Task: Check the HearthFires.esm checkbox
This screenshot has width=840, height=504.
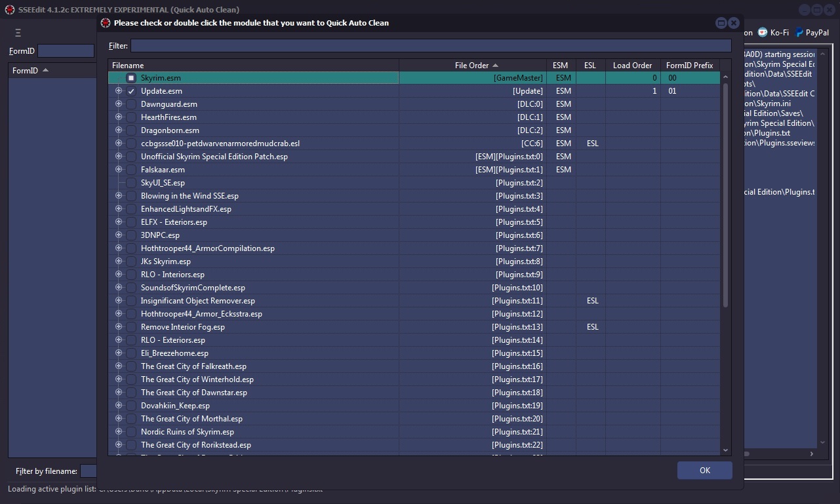Action: pyautogui.click(x=131, y=117)
